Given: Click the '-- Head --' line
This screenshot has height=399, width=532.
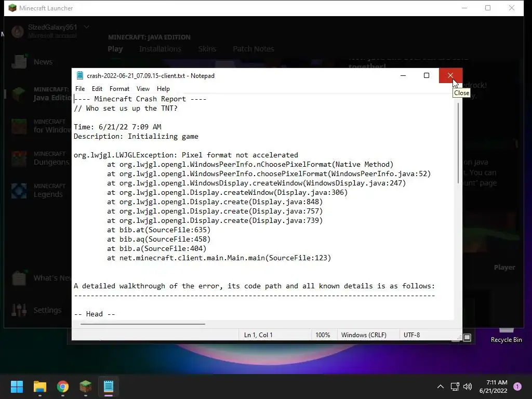Looking at the screenshot, I should 95,314.
